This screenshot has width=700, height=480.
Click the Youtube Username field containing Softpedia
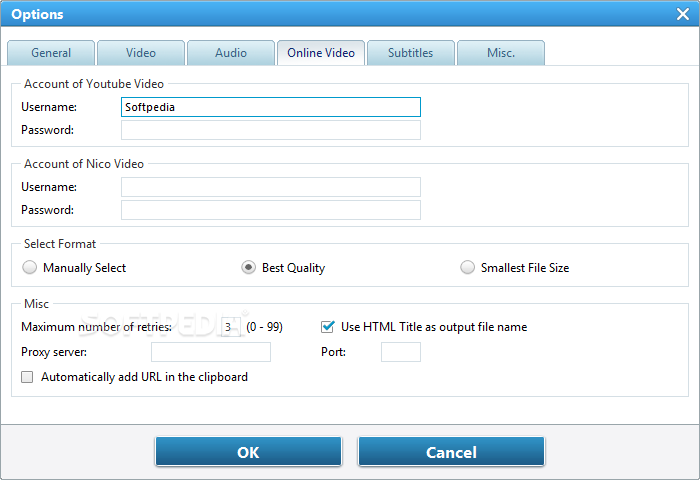271,107
